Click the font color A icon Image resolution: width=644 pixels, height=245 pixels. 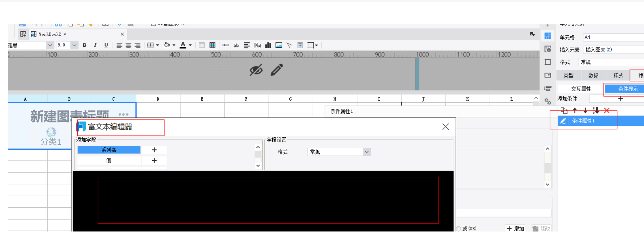click(183, 45)
